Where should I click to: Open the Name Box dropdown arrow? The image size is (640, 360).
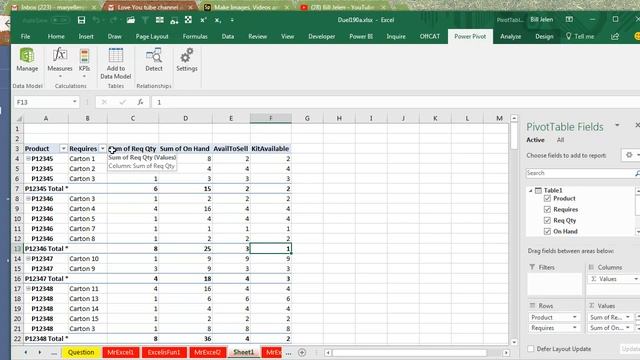75,102
